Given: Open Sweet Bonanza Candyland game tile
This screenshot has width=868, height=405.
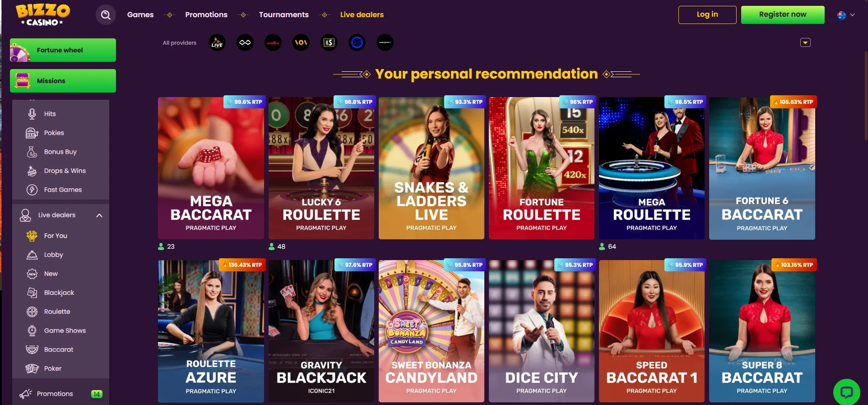Looking at the screenshot, I should 432,331.
